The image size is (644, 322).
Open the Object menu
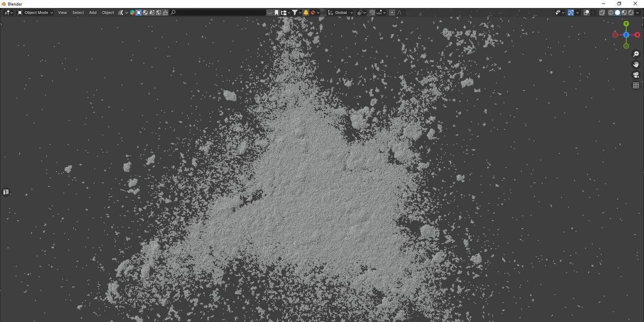pyautogui.click(x=108, y=12)
